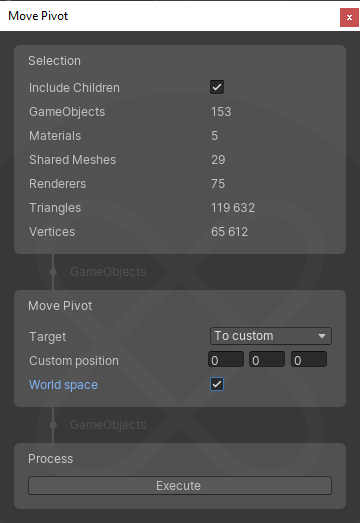Image resolution: width=360 pixels, height=523 pixels.
Task: Focus the last Custom position field
Action: tap(309, 359)
